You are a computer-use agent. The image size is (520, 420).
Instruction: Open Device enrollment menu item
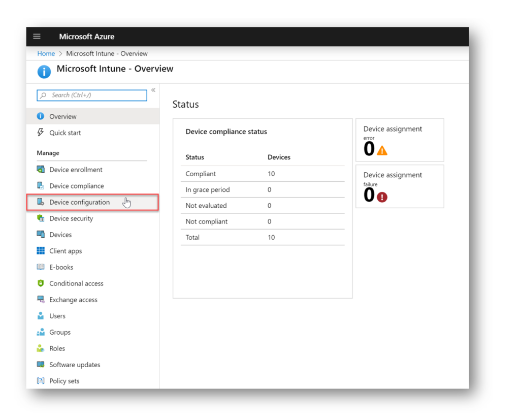[x=93, y=169]
